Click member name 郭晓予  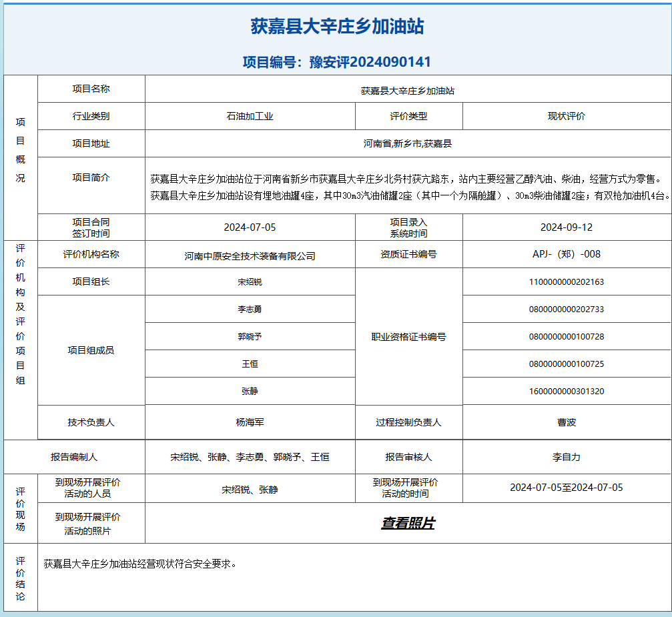click(250, 337)
